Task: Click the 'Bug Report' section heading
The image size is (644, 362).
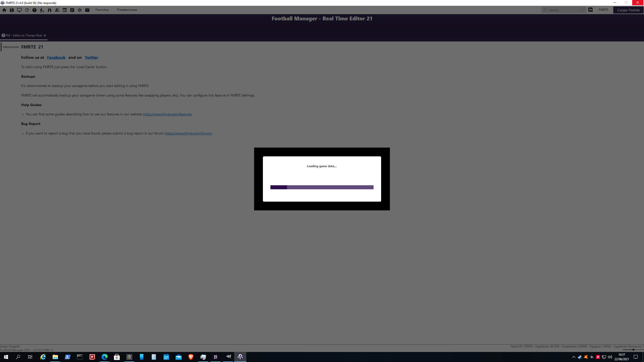Action: click(31, 124)
